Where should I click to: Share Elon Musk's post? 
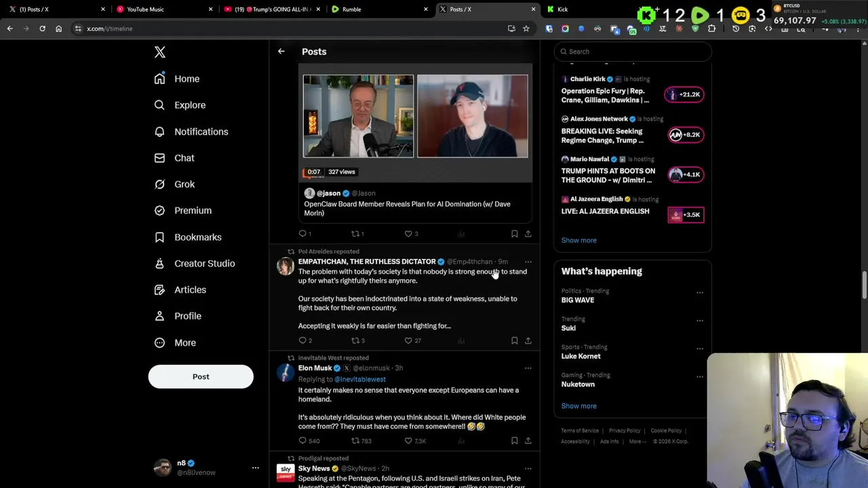pyautogui.click(x=528, y=441)
